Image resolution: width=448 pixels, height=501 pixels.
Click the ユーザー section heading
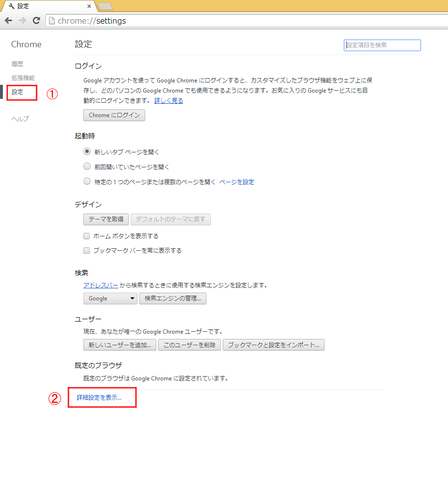point(88,320)
